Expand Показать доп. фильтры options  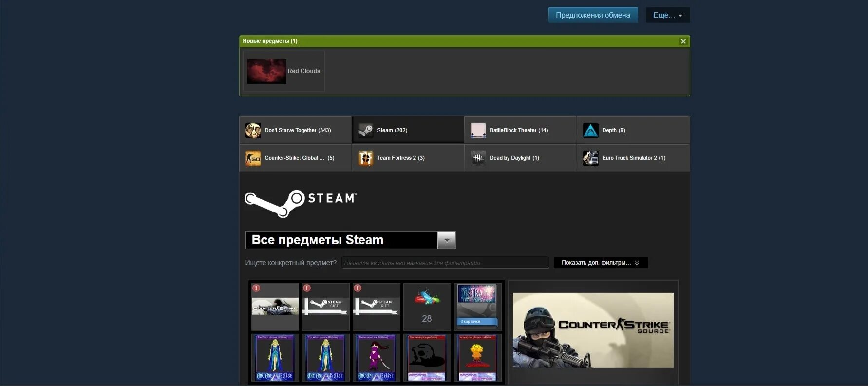point(601,263)
